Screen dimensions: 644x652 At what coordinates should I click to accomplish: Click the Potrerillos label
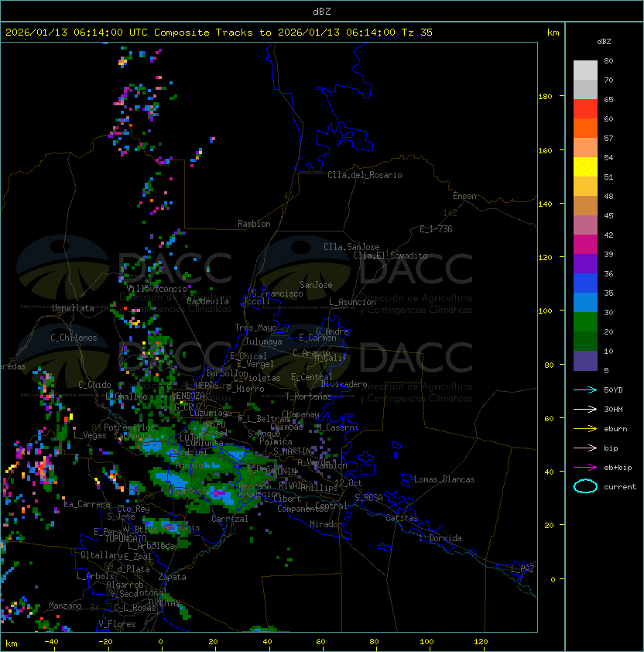point(129,427)
